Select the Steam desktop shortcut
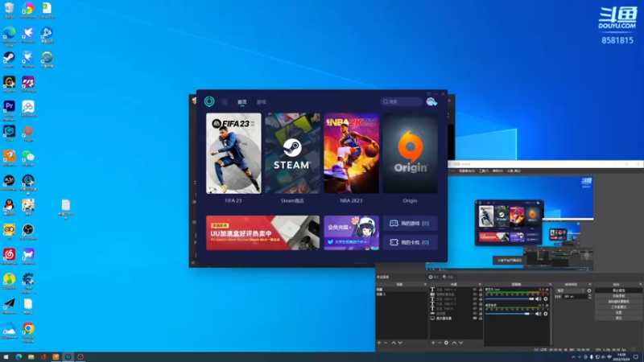The width and height of the screenshot is (644, 362). tap(9, 59)
